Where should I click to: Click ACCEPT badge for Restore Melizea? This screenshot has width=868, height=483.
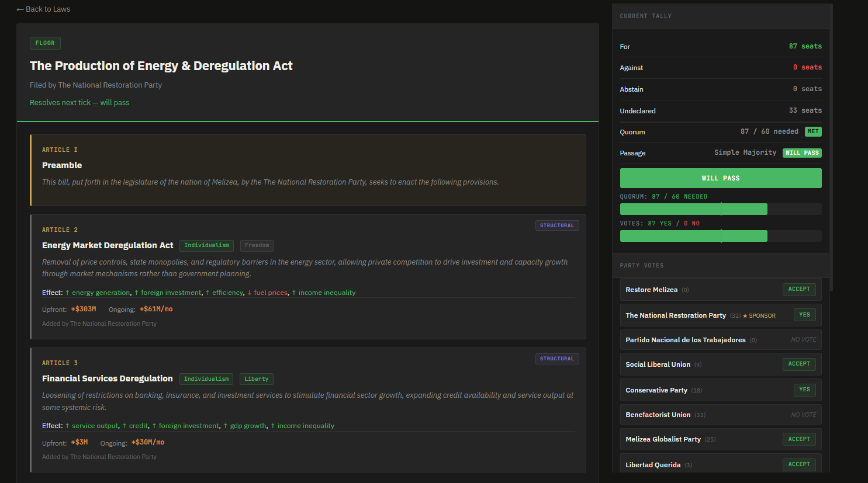point(798,290)
